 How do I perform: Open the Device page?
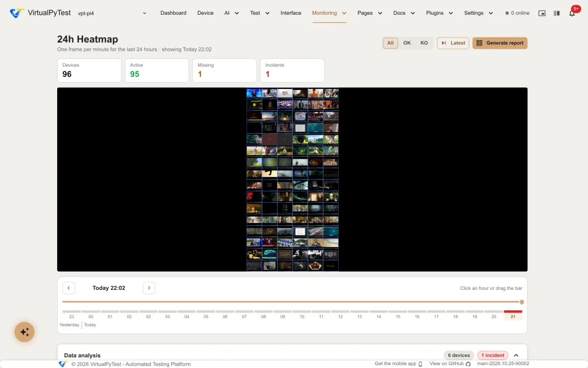pos(205,13)
